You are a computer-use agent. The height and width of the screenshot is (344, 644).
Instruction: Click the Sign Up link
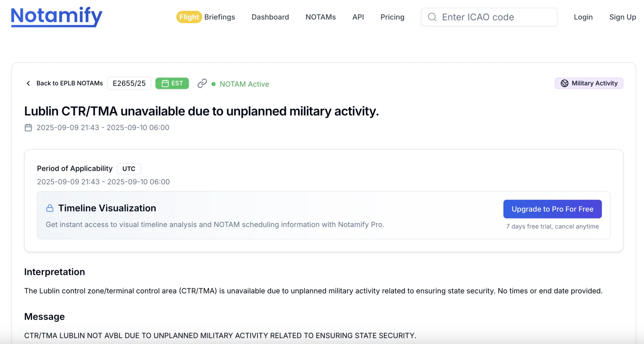pos(622,17)
